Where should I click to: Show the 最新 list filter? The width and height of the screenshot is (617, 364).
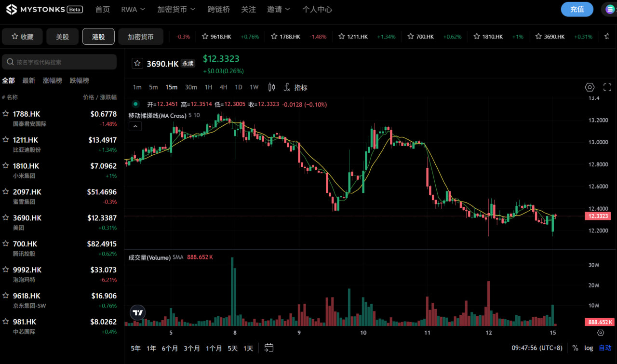coord(28,81)
